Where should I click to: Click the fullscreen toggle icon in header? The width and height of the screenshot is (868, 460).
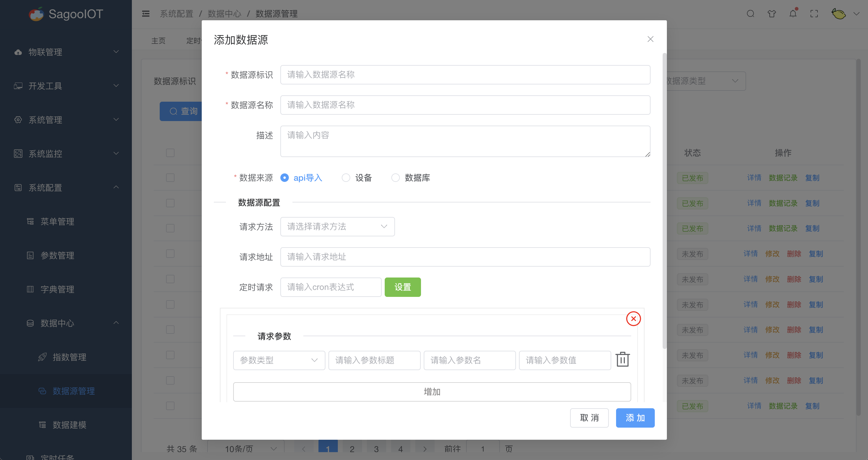(x=814, y=14)
